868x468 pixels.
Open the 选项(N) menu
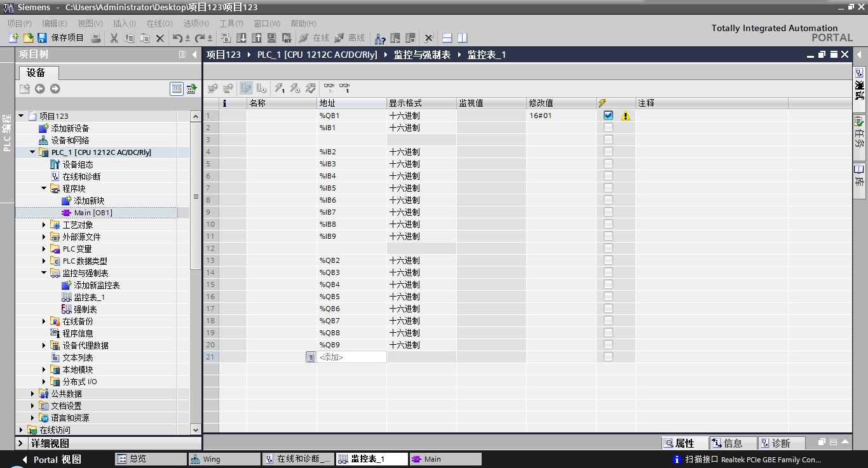(196, 23)
